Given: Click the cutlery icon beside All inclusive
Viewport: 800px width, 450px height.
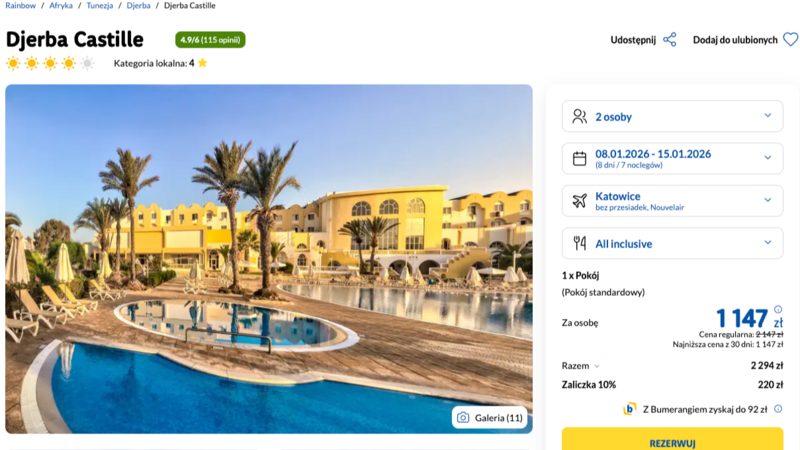Looking at the screenshot, I should coord(580,243).
